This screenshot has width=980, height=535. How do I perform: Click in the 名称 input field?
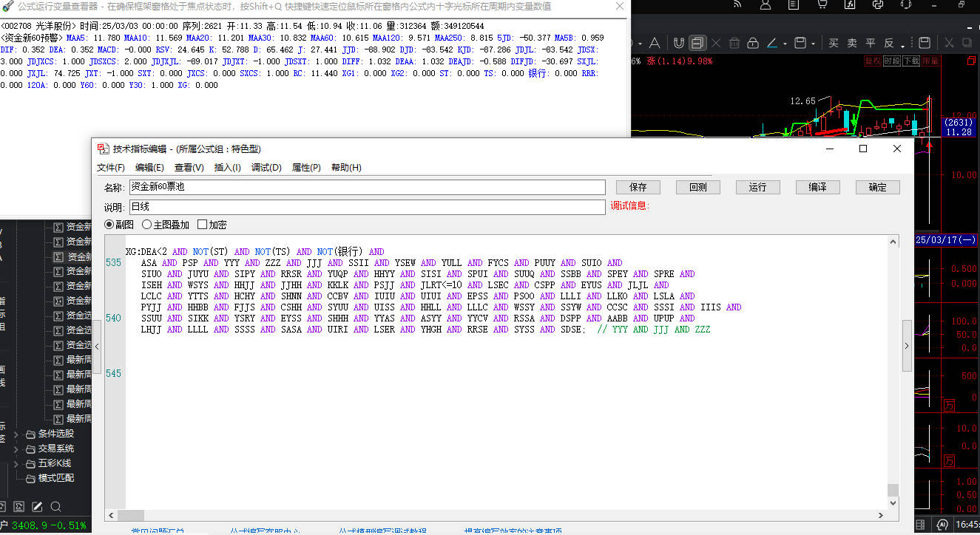[367, 187]
